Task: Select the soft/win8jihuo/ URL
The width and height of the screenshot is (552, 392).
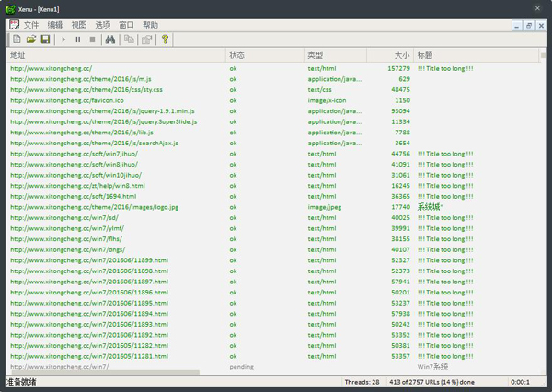Action: [x=74, y=165]
